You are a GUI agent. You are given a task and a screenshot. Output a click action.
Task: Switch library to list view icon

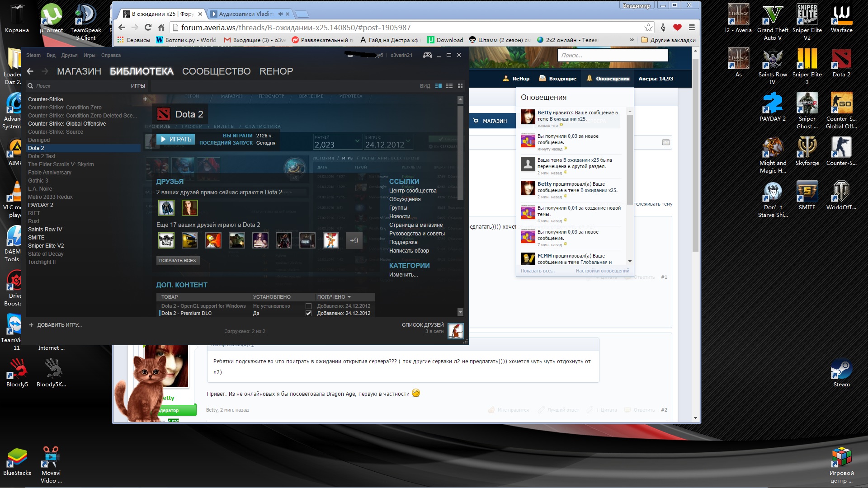click(x=449, y=86)
